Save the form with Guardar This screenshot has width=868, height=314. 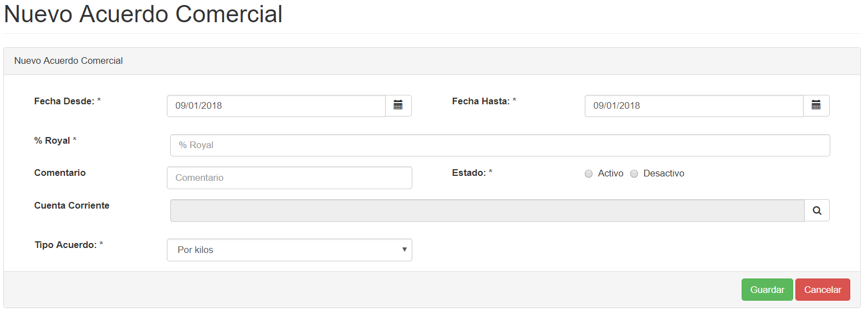(767, 290)
